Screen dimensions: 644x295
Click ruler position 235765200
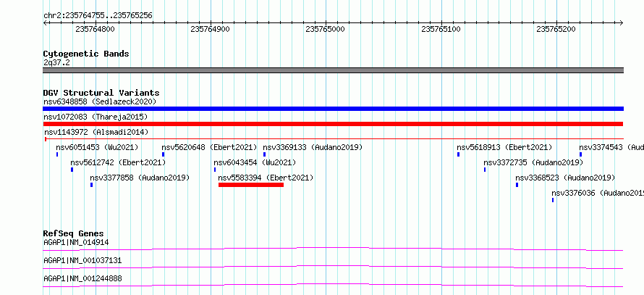point(556,29)
